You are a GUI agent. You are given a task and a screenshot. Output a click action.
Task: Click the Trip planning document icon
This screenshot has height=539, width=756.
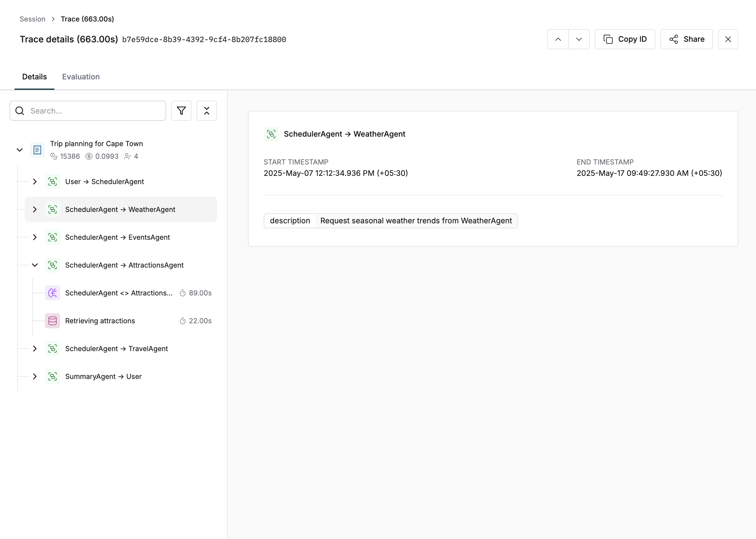pyautogui.click(x=37, y=150)
